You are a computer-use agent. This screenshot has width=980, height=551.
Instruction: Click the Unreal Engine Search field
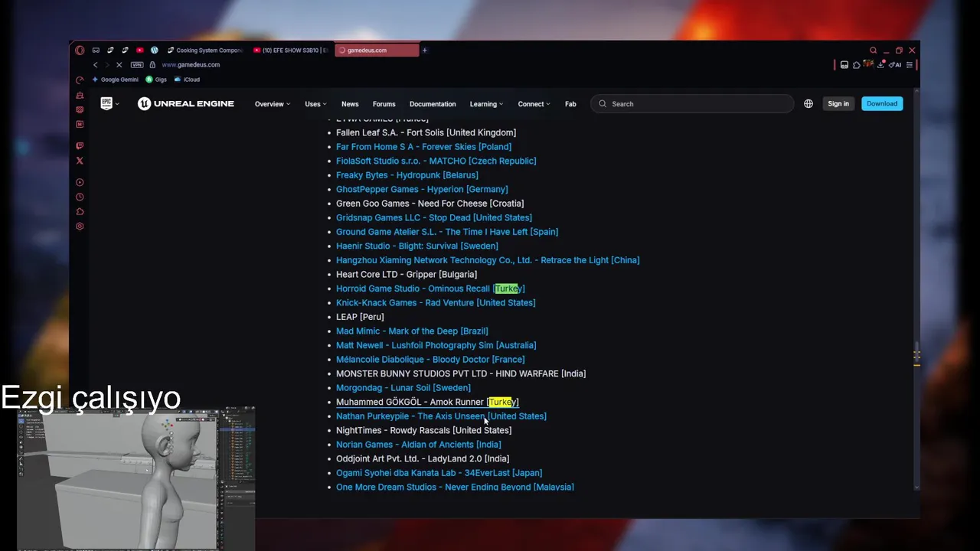[691, 103]
